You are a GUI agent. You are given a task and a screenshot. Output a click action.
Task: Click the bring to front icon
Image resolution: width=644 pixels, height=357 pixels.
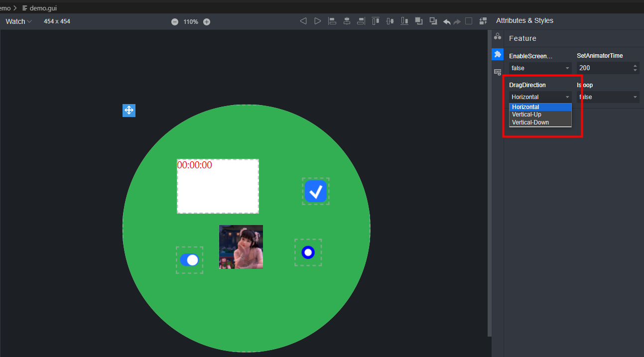[419, 21]
